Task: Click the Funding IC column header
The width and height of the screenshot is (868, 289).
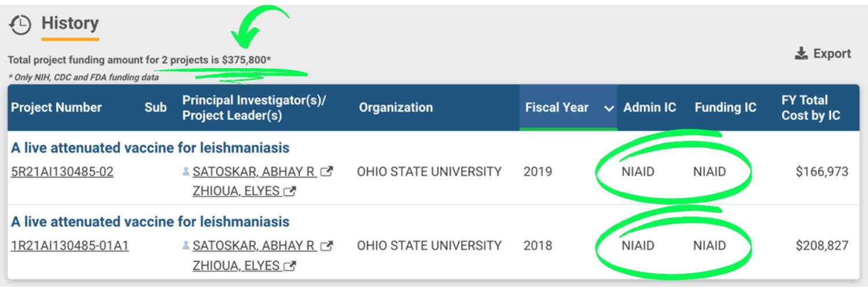Action: click(725, 108)
